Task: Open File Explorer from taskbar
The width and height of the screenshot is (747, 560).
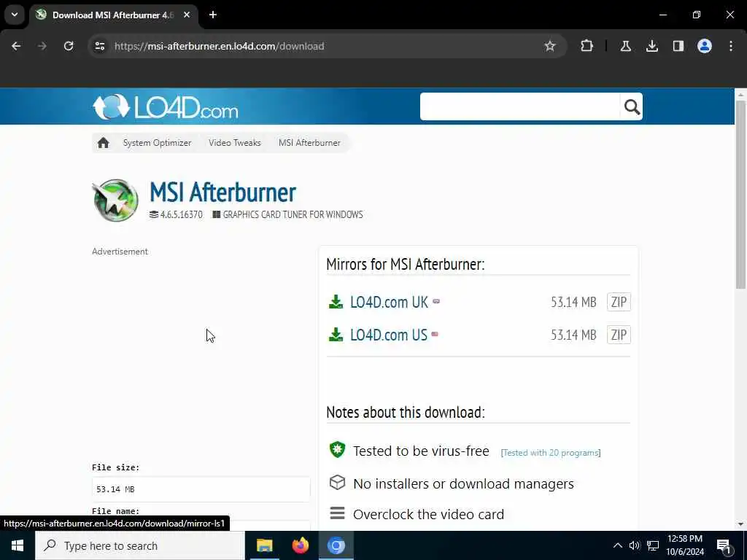Action: click(x=264, y=545)
